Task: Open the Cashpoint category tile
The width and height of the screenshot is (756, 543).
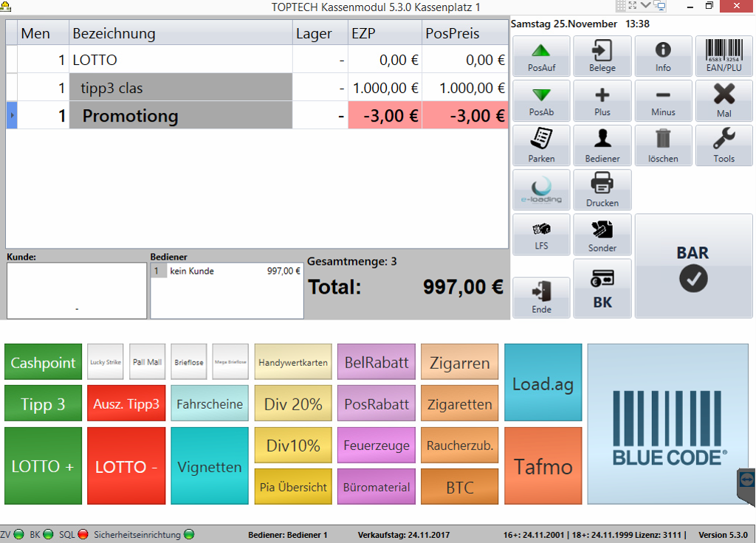Action: (x=44, y=362)
